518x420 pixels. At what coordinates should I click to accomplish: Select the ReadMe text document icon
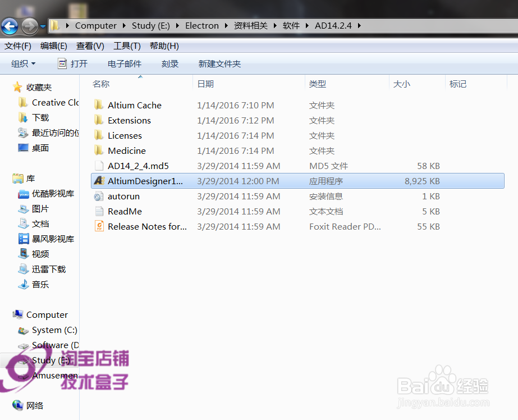pyautogui.click(x=99, y=211)
